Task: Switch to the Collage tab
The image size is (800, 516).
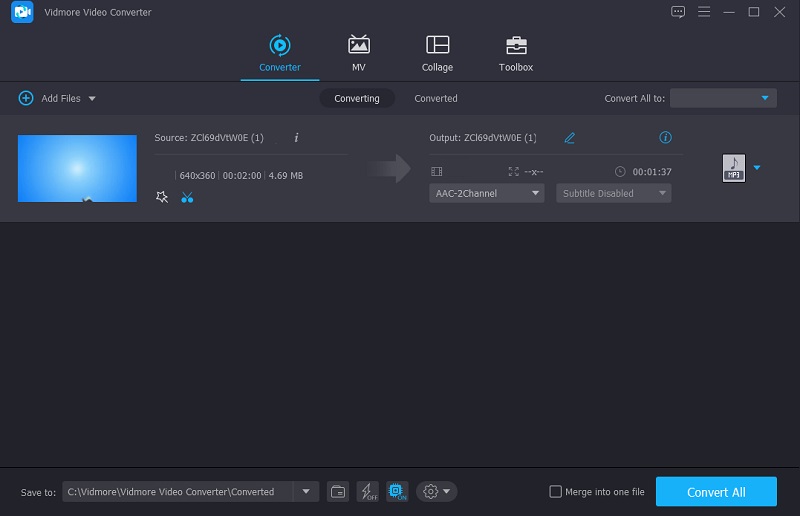Action: (x=437, y=53)
